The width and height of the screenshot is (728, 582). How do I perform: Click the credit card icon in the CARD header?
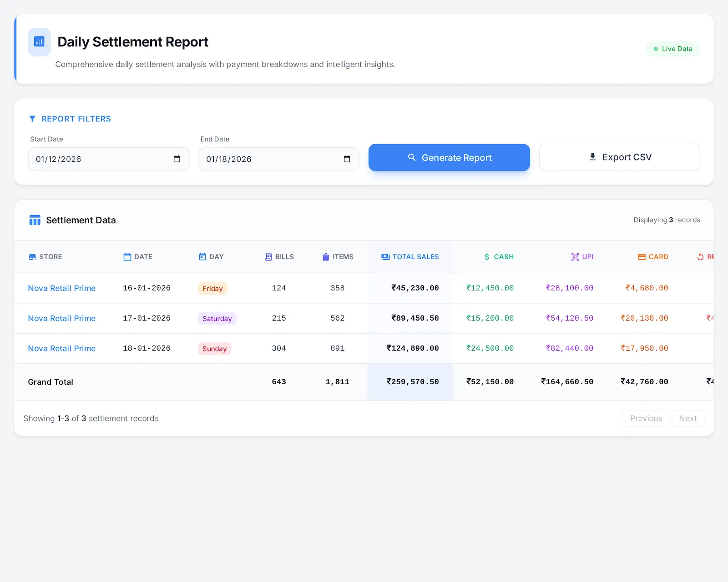(641, 257)
